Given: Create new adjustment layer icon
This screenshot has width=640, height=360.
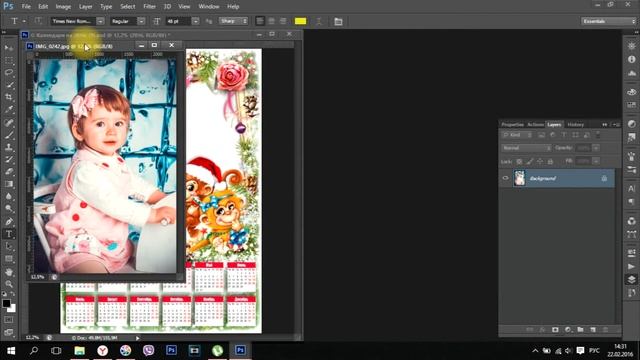Looking at the screenshot, I should 568,329.
